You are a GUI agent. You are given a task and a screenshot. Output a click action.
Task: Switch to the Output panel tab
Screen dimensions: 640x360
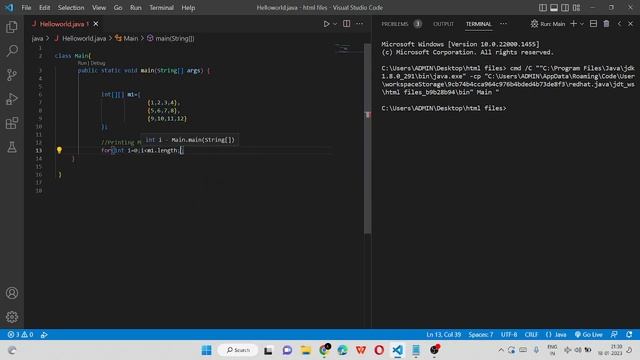pyautogui.click(x=443, y=24)
